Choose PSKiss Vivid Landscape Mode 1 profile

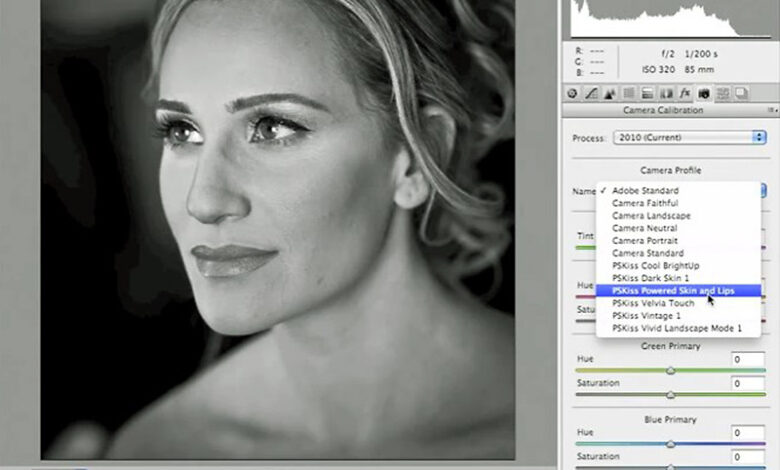click(679, 328)
